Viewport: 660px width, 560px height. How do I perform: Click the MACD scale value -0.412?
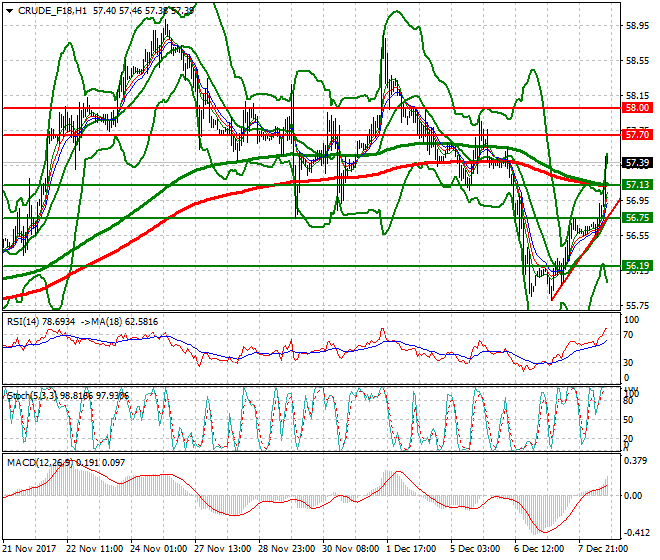coord(636,533)
